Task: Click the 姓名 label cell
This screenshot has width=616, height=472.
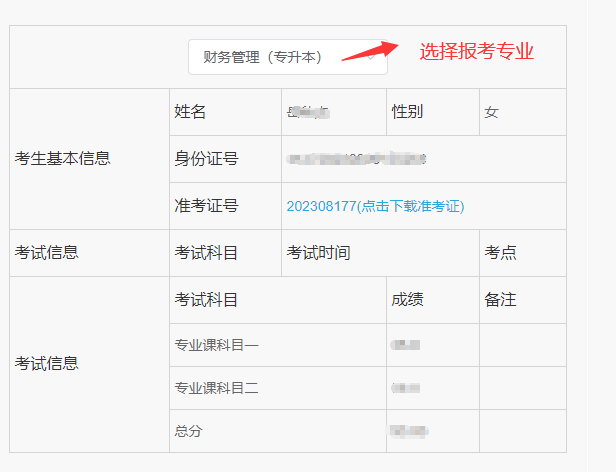Action: coord(190,112)
